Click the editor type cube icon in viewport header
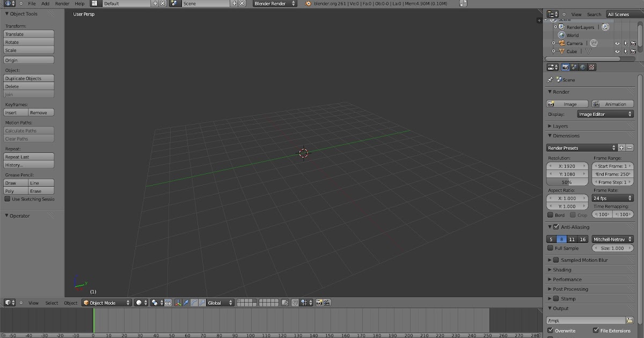The width and height of the screenshot is (644, 338). [9, 303]
